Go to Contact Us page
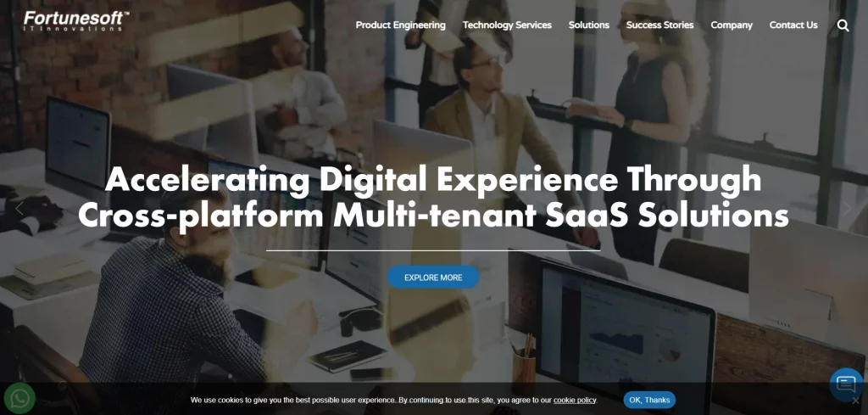The width and height of the screenshot is (868, 415). 793,25
